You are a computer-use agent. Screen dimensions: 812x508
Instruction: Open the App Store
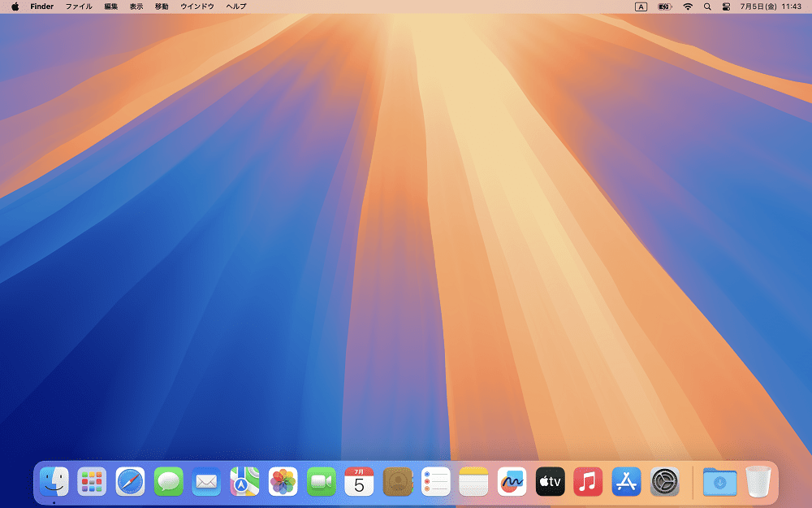[x=626, y=481]
